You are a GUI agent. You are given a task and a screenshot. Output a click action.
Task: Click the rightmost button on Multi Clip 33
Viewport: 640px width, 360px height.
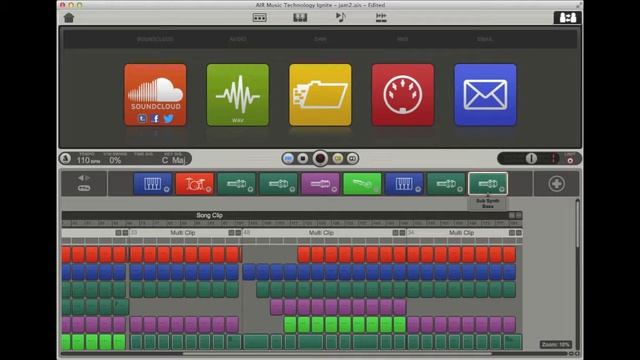[238, 233]
